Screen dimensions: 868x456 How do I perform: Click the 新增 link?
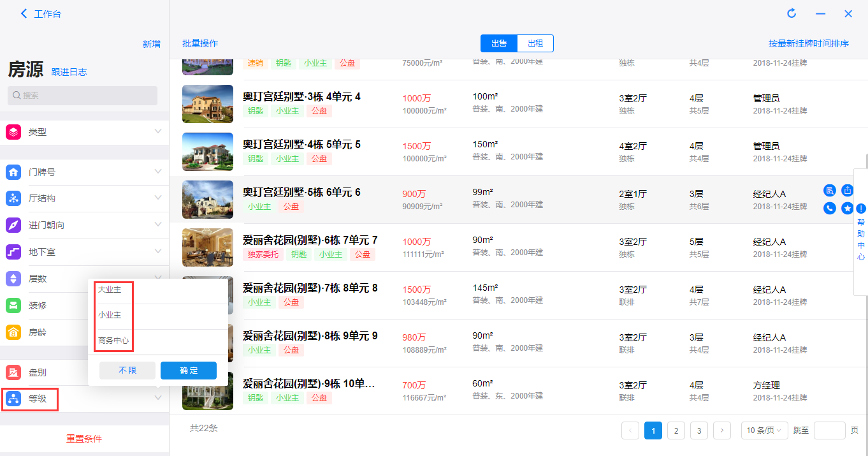152,44
